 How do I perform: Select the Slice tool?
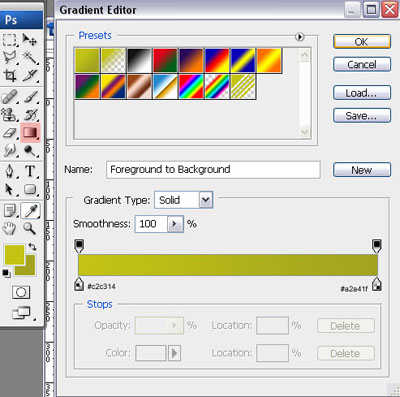(30, 75)
